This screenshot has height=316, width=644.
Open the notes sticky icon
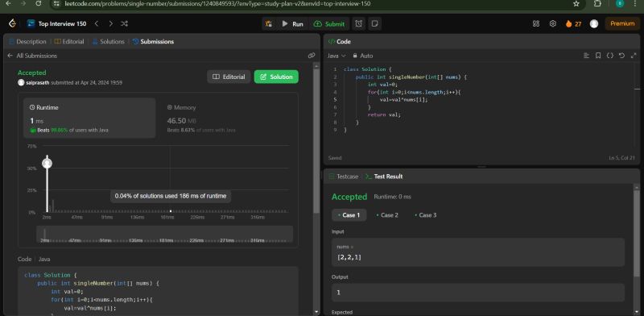tap(374, 24)
